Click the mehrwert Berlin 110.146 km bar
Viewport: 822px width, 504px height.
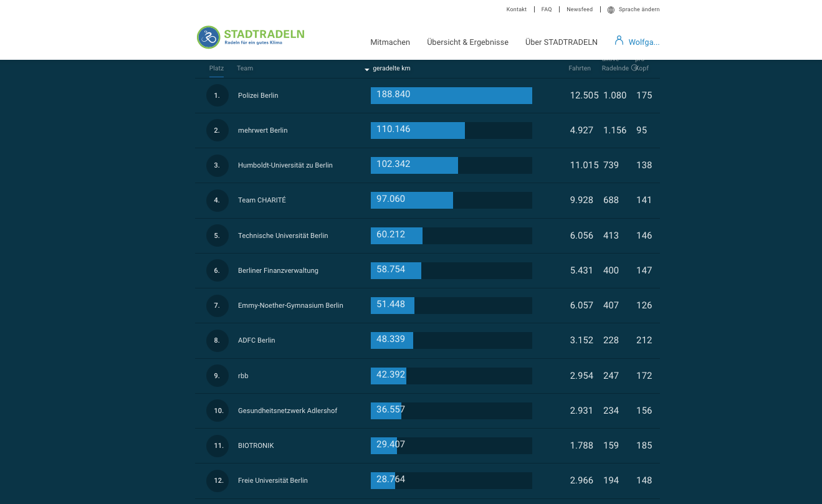[x=418, y=130]
